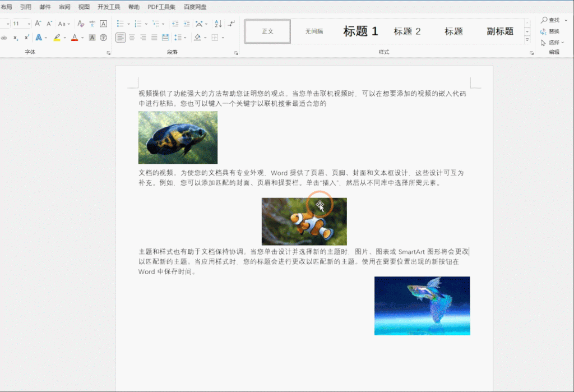574x392 pixels.
Task: Apply the 标题 1 style
Action: point(360,31)
